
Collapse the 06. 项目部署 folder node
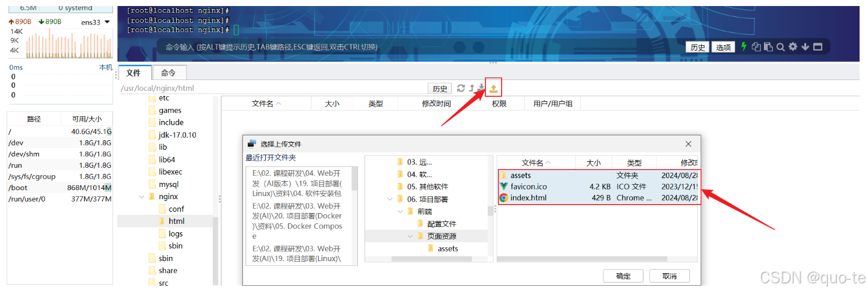click(x=390, y=199)
